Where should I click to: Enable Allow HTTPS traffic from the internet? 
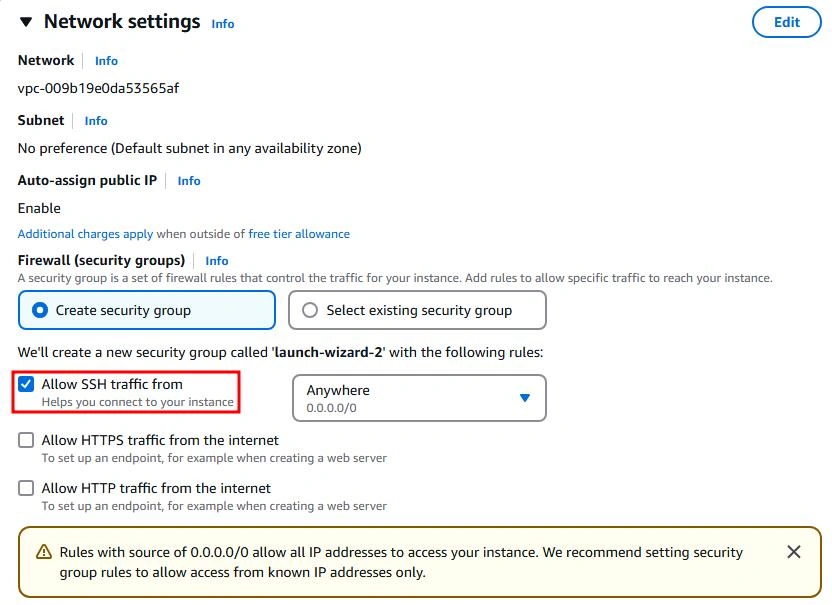[26, 440]
